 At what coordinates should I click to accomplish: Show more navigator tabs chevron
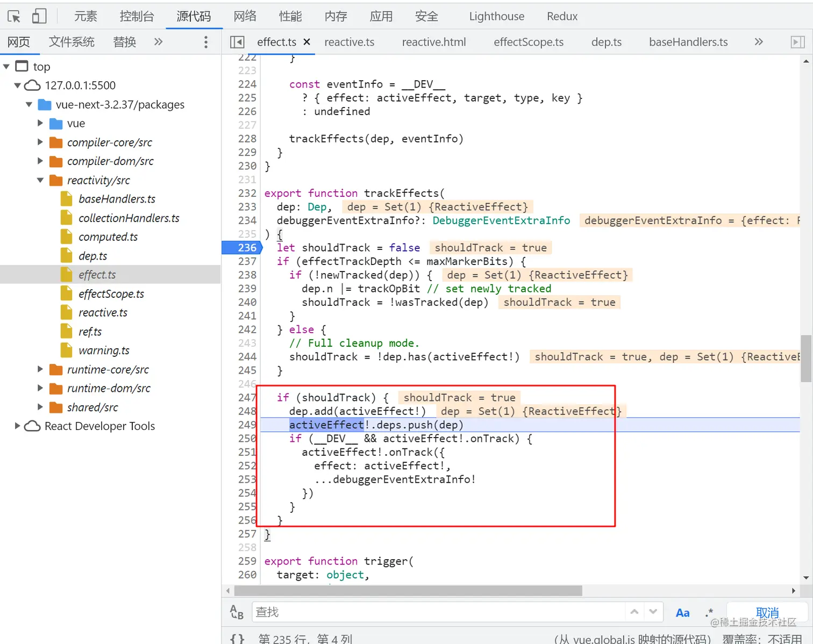pyautogui.click(x=158, y=42)
